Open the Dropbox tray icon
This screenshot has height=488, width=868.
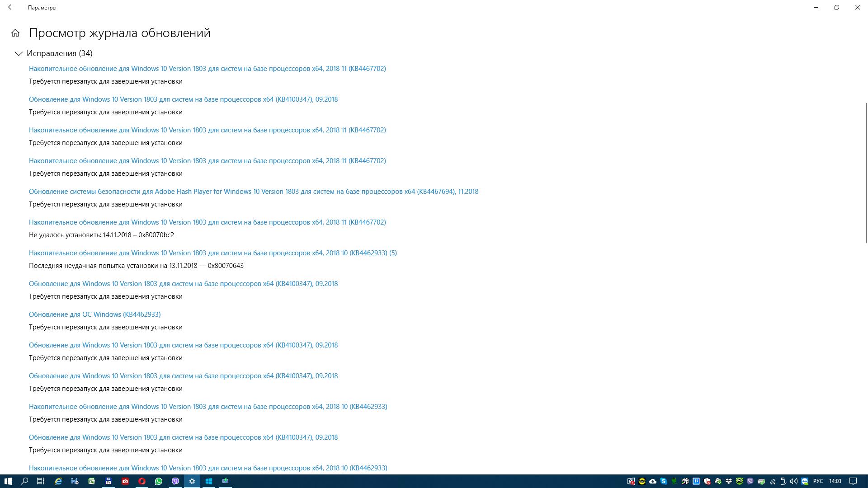click(729, 481)
